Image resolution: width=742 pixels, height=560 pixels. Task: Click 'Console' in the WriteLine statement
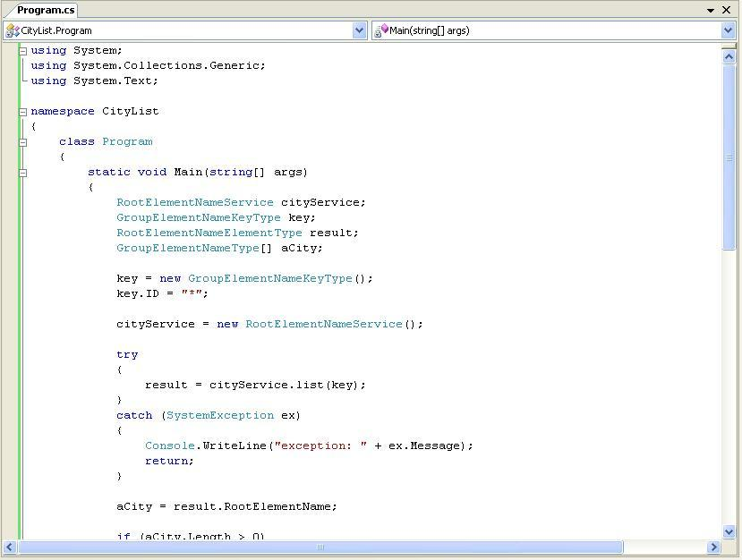170,445
